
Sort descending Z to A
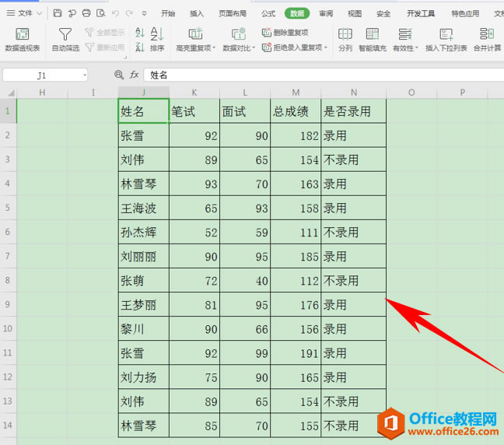tap(139, 47)
